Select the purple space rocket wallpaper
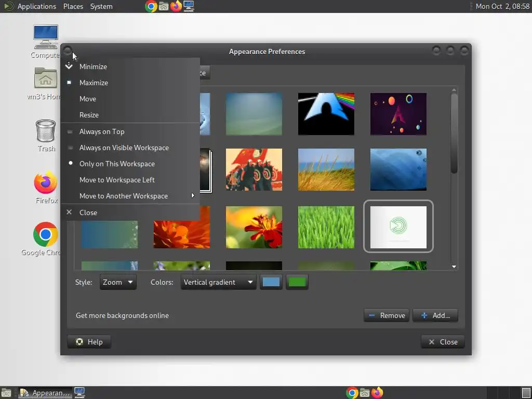Image resolution: width=532 pixels, height=399 pixels. [398, 114]
